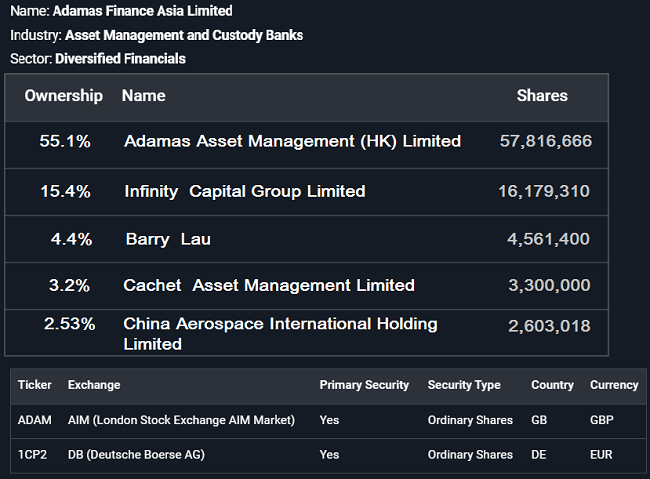Click the sector value Diversified Financials
Viewport: 650px width, 479px height.
pos(120,59)
